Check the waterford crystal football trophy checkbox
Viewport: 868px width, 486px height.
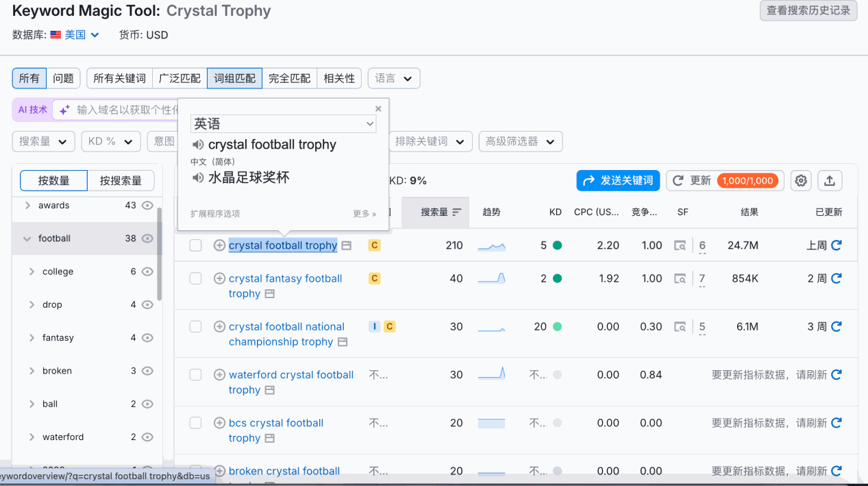coord(195,374)
